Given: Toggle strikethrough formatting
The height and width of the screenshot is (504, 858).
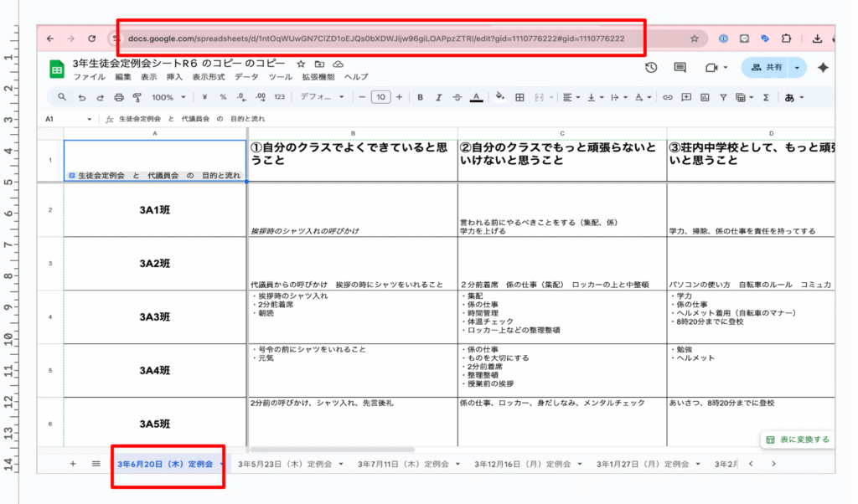Looking at the screenshot, I should 457,97.
